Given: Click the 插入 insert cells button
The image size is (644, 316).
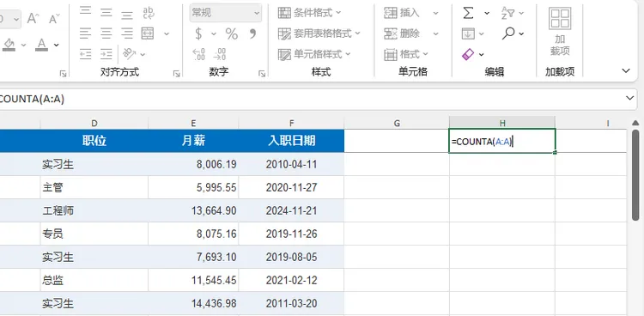Looking at the screenshot, I should (403, 13).
